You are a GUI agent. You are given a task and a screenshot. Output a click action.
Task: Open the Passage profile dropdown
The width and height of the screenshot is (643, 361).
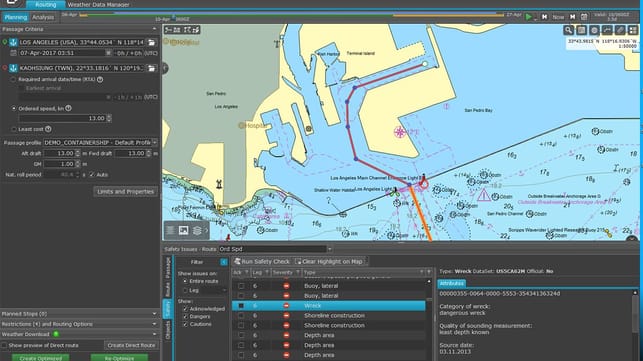click(x=100, y=142)
